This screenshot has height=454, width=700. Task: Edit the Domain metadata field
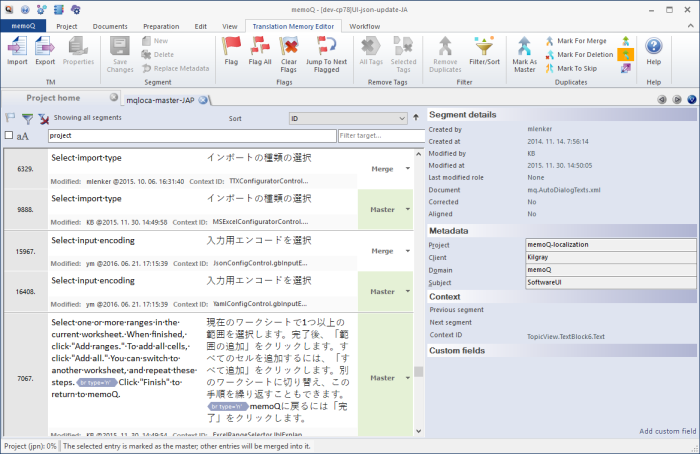coord(611,270)
